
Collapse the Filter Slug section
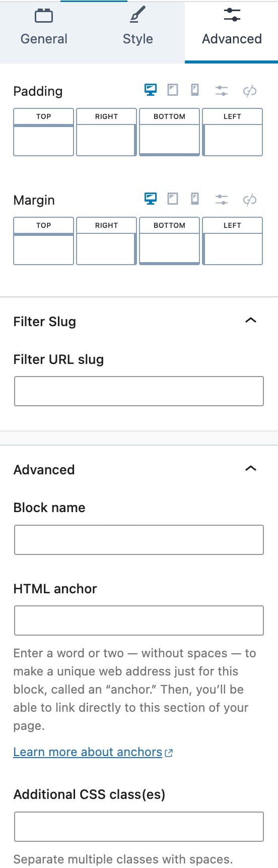pyautogui.click(x=250, y=320)
